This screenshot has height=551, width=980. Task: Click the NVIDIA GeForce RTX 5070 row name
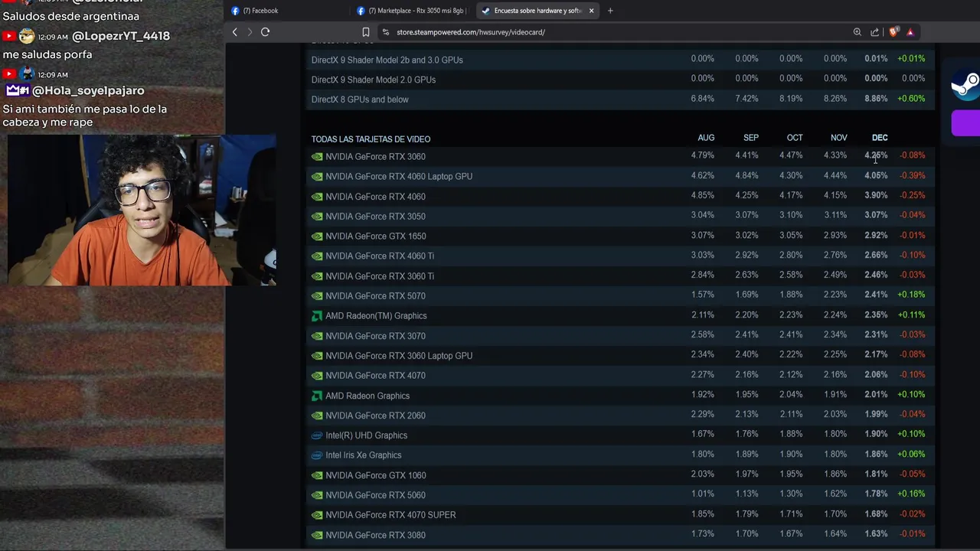tap(375, 296)
